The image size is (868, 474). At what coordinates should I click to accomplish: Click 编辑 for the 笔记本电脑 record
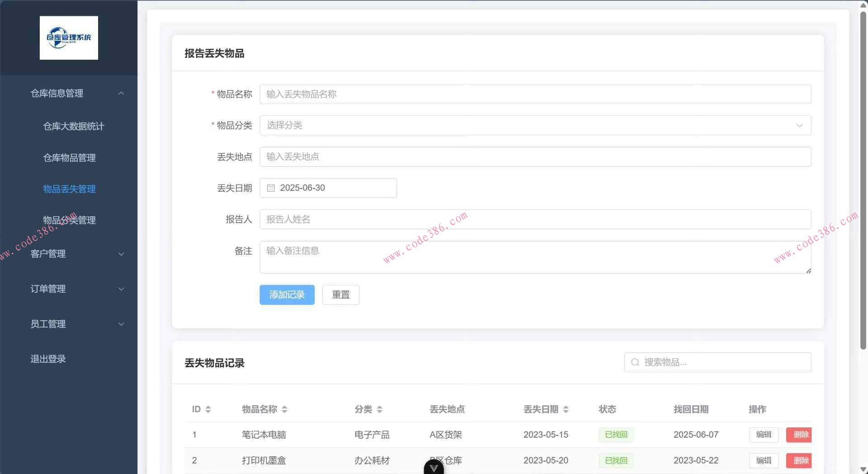click(x=763, y=435)
